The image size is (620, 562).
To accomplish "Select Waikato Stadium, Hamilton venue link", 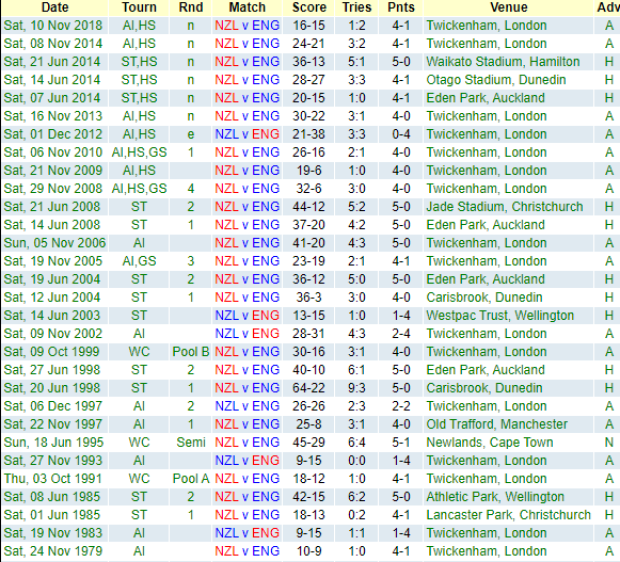I will (x=503, y=62).
